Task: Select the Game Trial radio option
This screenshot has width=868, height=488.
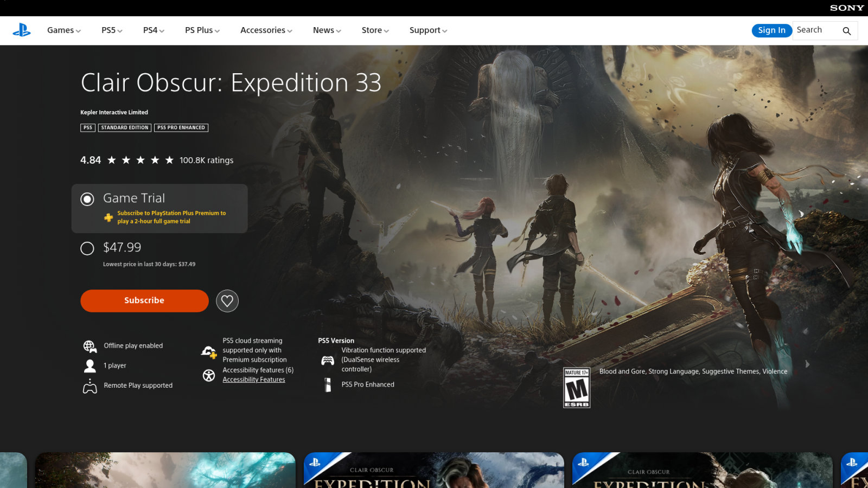Action: pyautogui.click(x=87, y=199)
